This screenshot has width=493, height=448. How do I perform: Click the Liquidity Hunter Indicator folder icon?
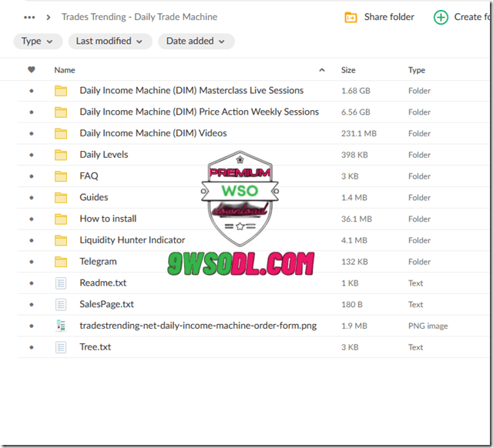click(x=61, y=240)
